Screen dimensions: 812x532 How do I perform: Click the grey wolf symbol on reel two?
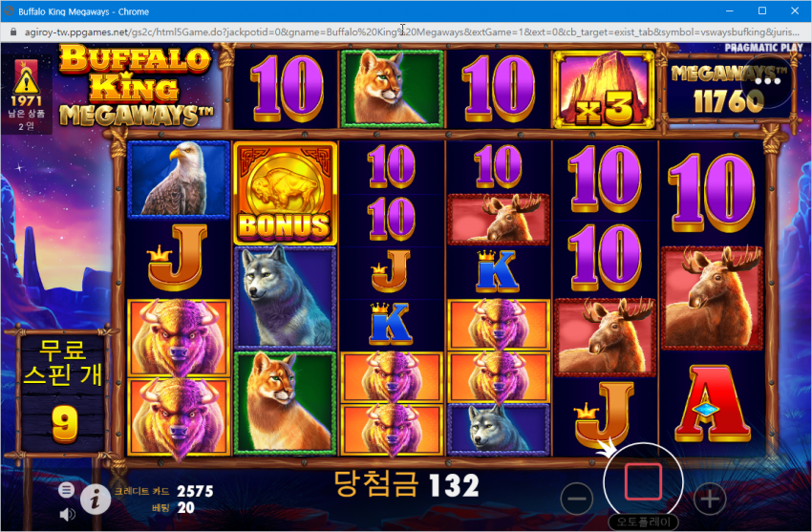point(286,297)
